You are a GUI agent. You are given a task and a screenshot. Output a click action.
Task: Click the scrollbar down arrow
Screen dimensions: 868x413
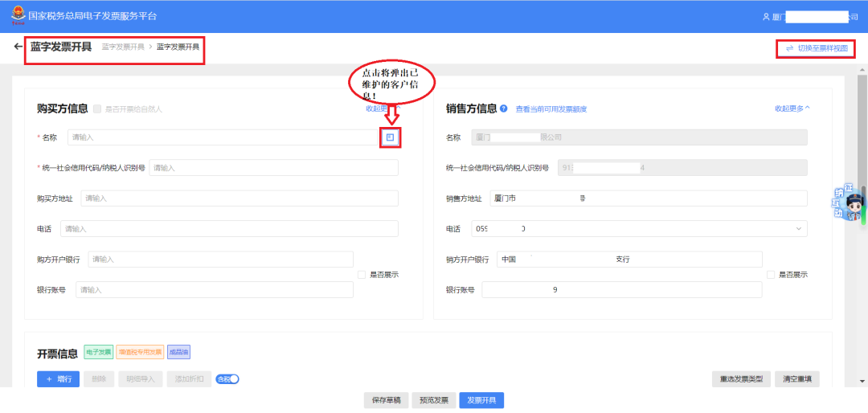862,381
